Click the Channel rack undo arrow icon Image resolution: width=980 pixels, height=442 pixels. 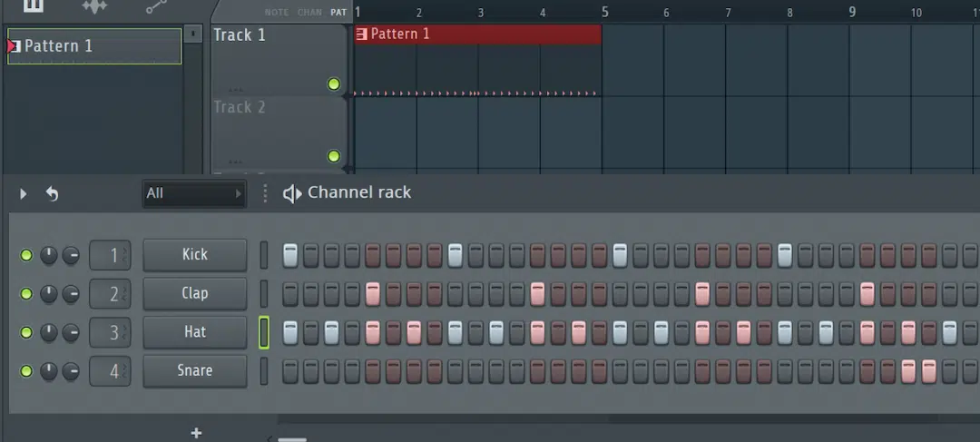point(52,194)
